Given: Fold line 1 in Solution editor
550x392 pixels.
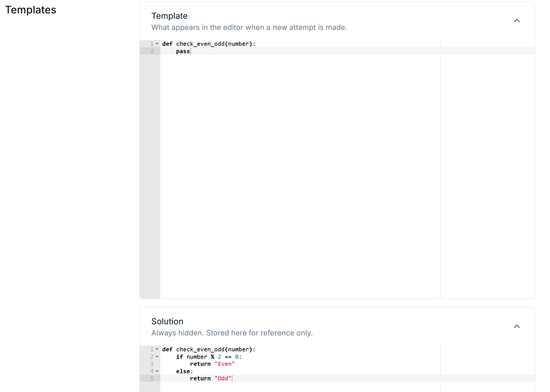Looking at the screenshot, I should 157,349.
